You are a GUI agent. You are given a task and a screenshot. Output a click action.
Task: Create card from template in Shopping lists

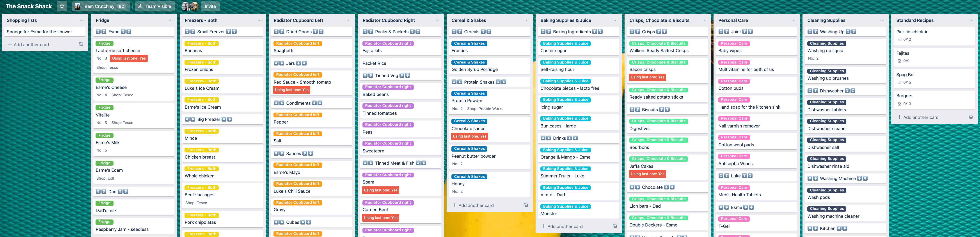click(81, 44)
